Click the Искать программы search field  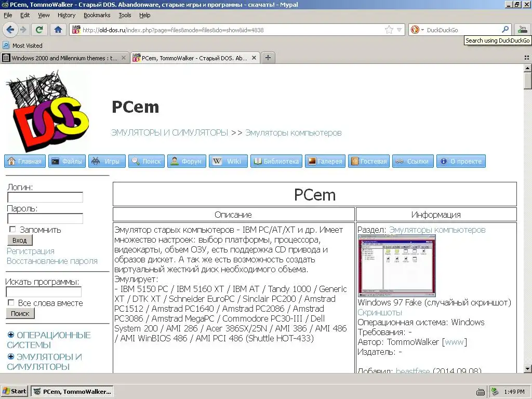tap(44, 292)
